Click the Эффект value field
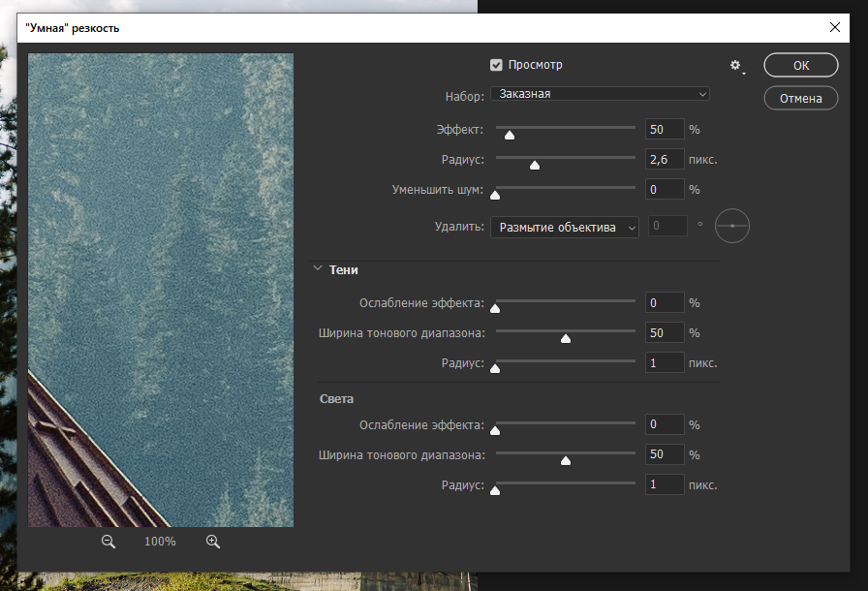The height and width of the screenshot is (591, 868). (x=665, y=130)
